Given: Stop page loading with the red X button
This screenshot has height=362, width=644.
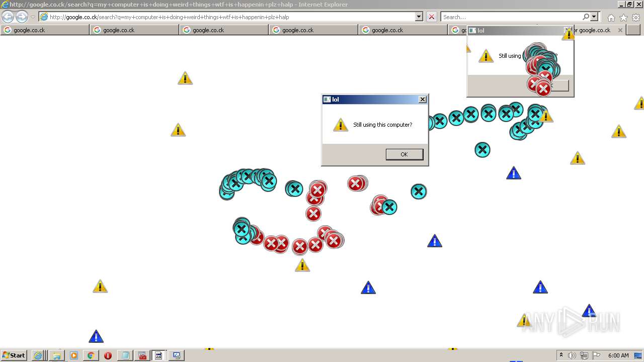Looking at the screenshot, I should 432,17.
